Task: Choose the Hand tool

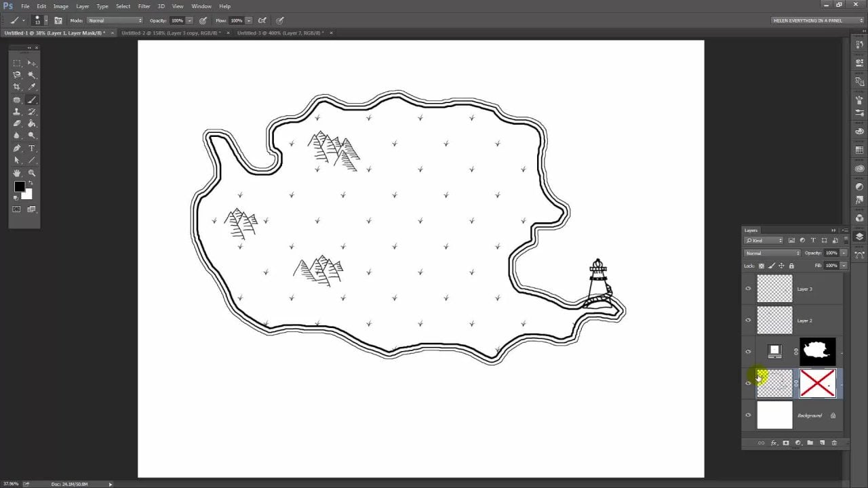Action: 17,174
